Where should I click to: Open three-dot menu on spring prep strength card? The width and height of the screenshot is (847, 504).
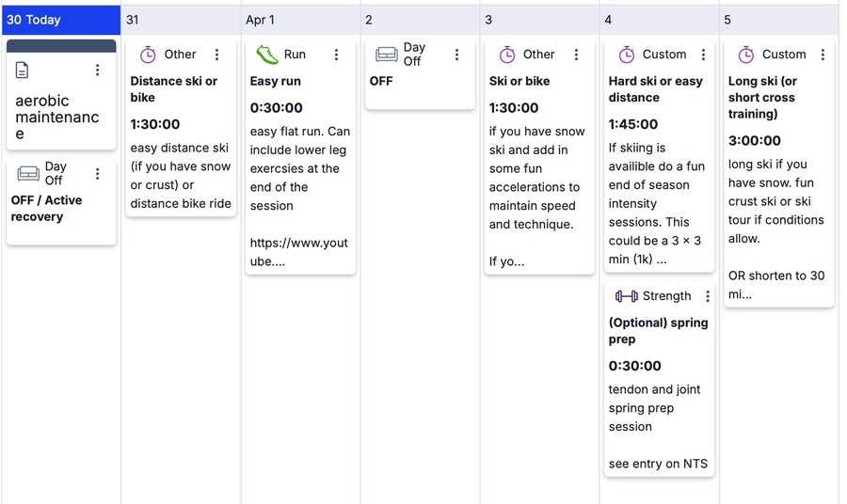pyautogui.click(x=708, y=296)
